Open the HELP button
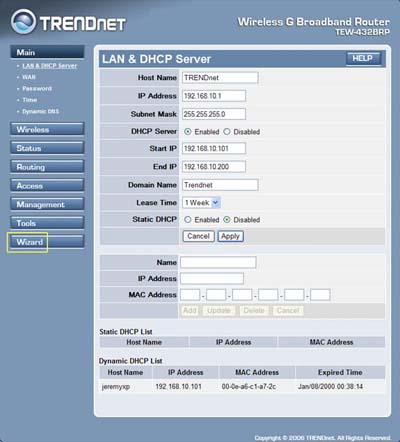This screenshot has height=442, width=400. pyautogui.click(x=363, y=59)
